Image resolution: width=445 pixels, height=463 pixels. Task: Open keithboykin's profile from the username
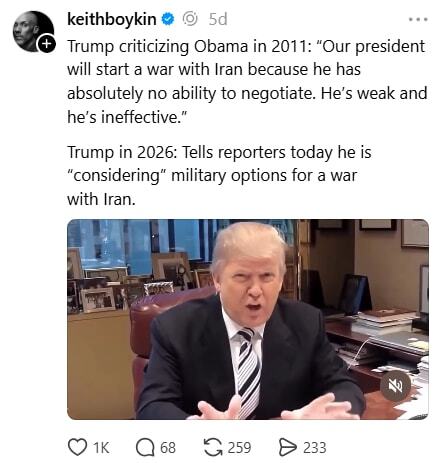pos(112,19)
